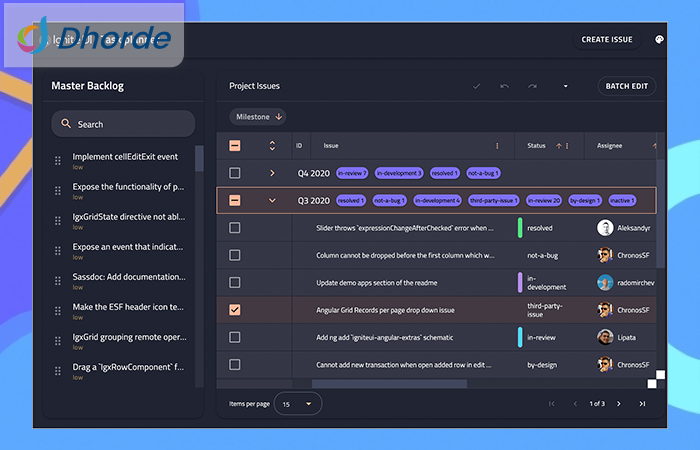Viewport: 700px width, 450px height.
Task: Open the toolbar dropdown arrow beside redo
Action: (565, 86)
